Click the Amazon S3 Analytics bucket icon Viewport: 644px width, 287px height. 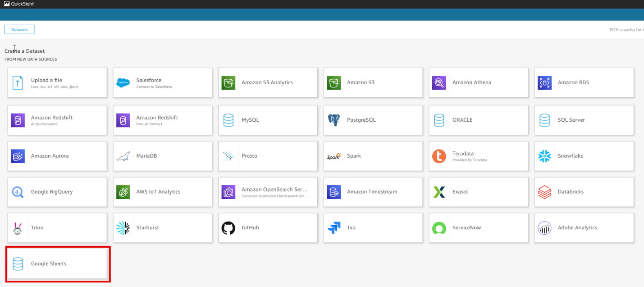click(228, 83)
